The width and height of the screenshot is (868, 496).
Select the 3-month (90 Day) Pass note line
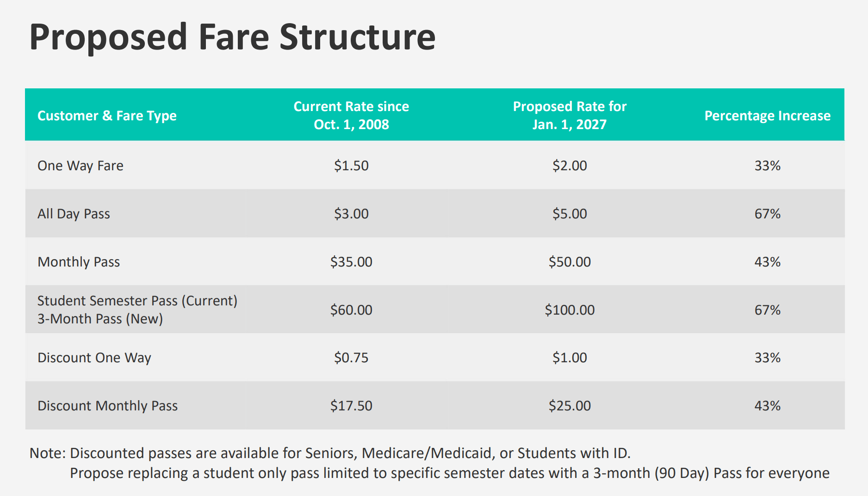449,473
